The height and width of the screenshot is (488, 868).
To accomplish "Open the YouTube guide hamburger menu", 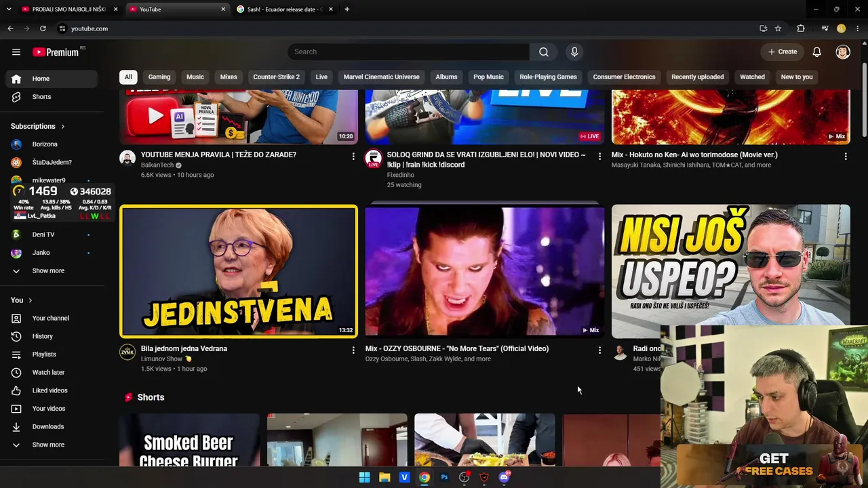I will point(16,52).
